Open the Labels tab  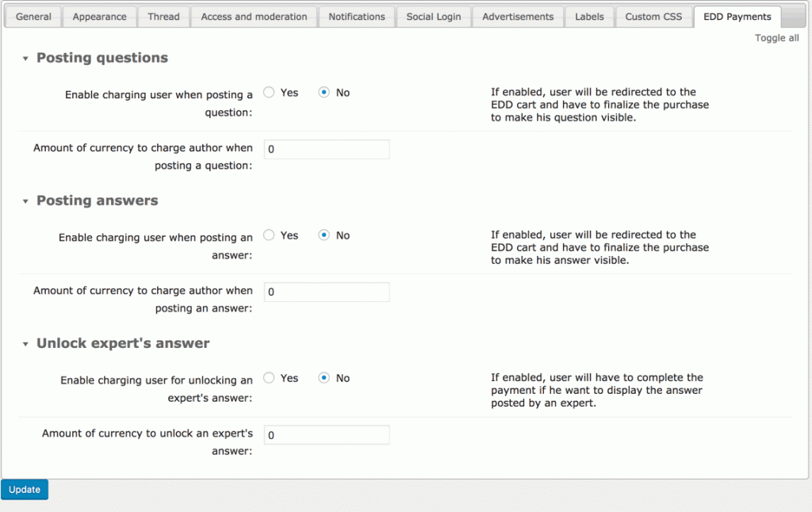[589, 16]
